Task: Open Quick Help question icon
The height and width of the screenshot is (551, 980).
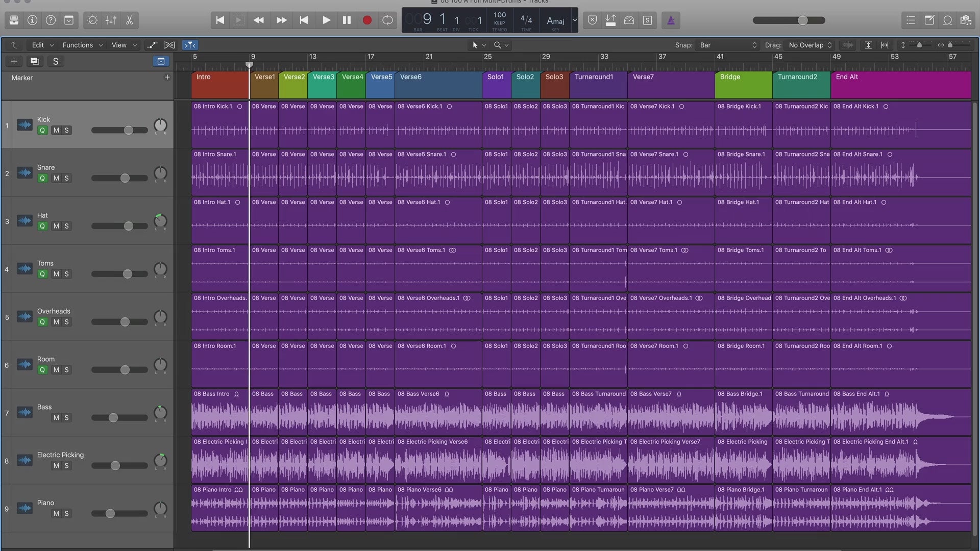Action: (x=51, y=20)
